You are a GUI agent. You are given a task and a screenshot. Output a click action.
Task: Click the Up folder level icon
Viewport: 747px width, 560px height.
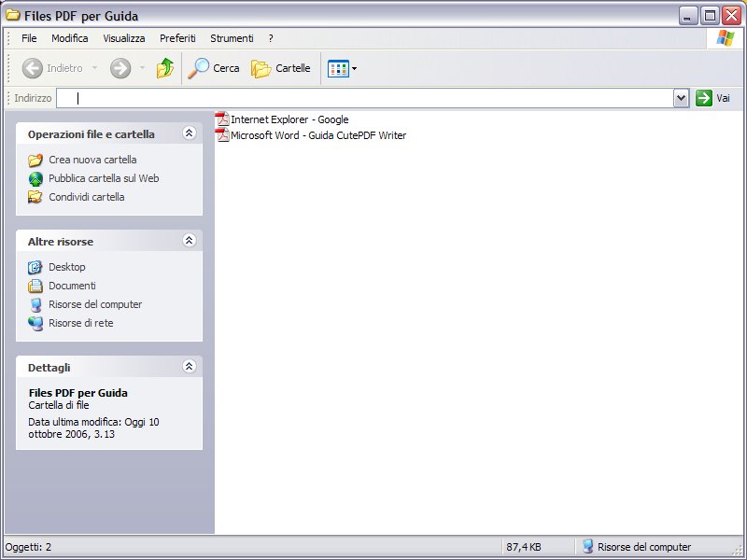(165, 68)
